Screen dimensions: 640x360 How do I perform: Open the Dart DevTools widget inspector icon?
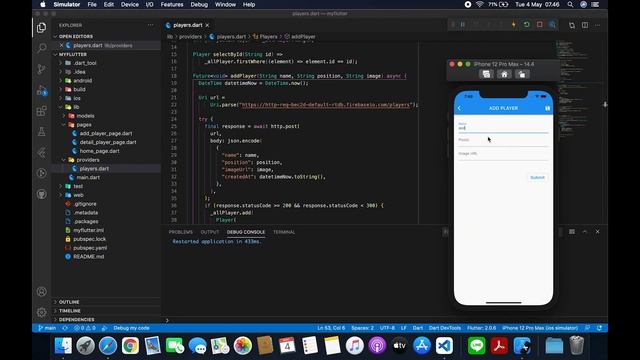point(552,25)
